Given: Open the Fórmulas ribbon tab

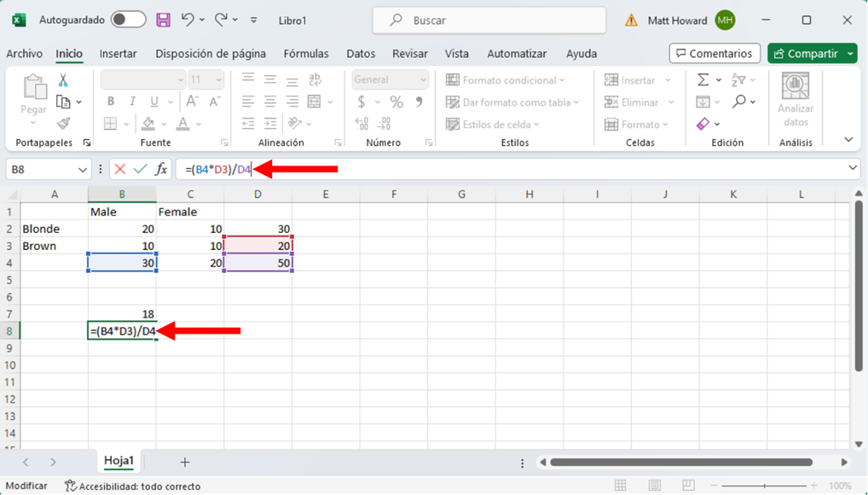Looking at the screenshot, I should coord(306,54).
